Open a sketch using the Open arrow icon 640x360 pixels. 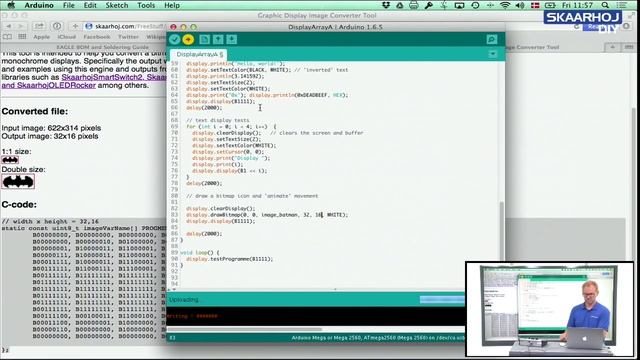point(218,39)
